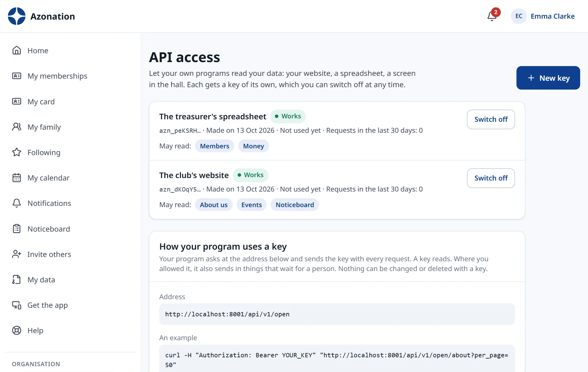This screenshot has width=588, height=372.
Task: Go to Home in sidebar
Action: coord(70,50)
